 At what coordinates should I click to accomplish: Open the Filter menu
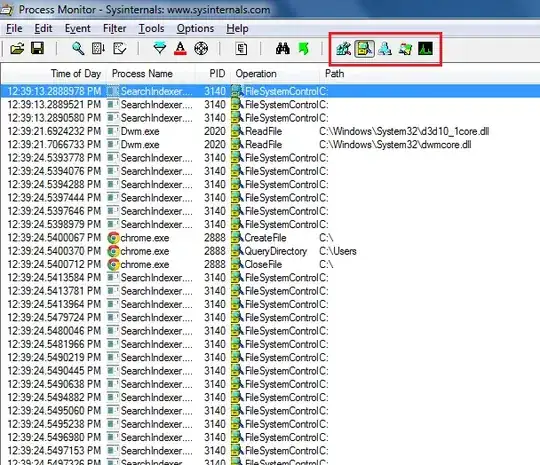(x=114, y=29)
